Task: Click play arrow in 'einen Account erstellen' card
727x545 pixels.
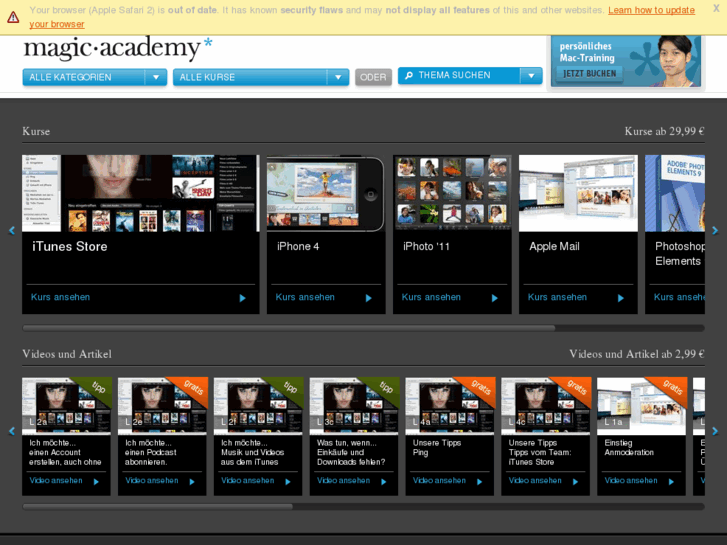Action: click(96, 482)
